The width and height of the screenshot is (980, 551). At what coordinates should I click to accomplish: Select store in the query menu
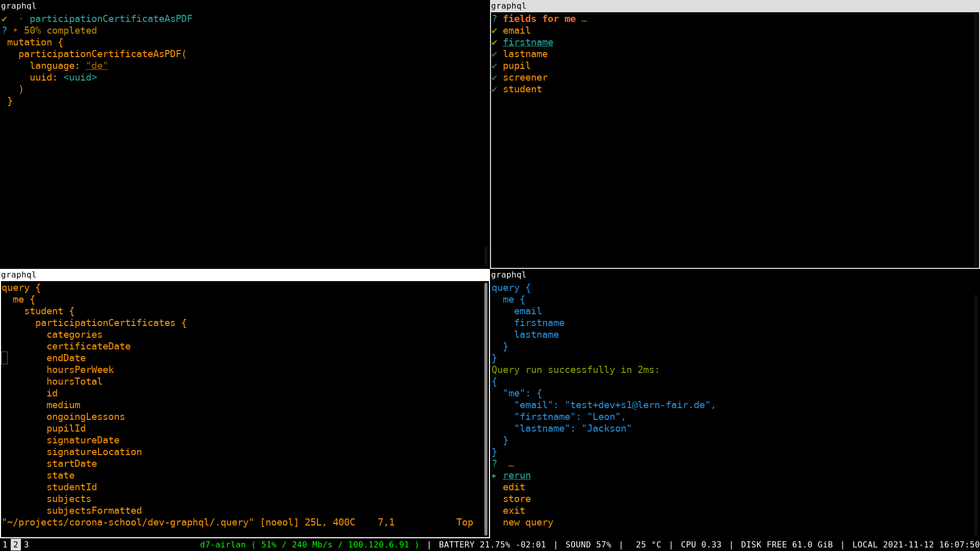coord(517,499)
